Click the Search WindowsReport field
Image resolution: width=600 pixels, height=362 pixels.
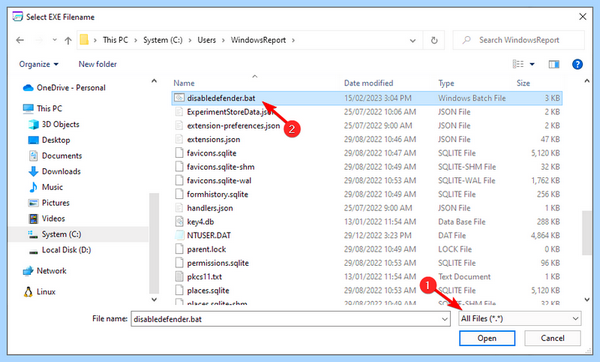tap(518, 40)
